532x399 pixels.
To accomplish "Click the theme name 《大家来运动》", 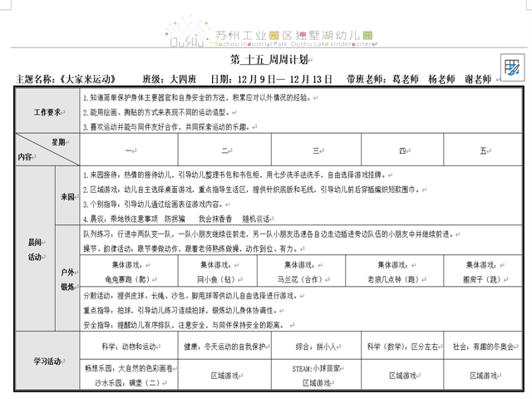I will [x=88, y=79].
